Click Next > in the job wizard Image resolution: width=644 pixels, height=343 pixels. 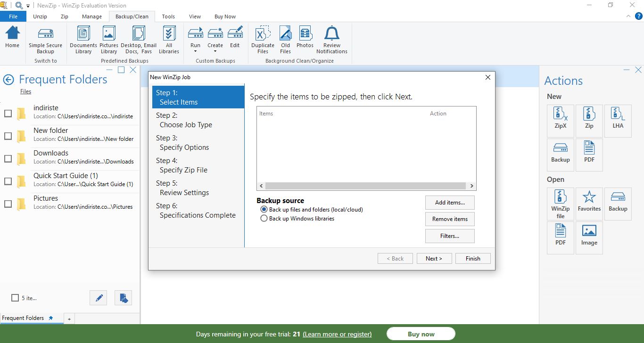coord(434,258)
